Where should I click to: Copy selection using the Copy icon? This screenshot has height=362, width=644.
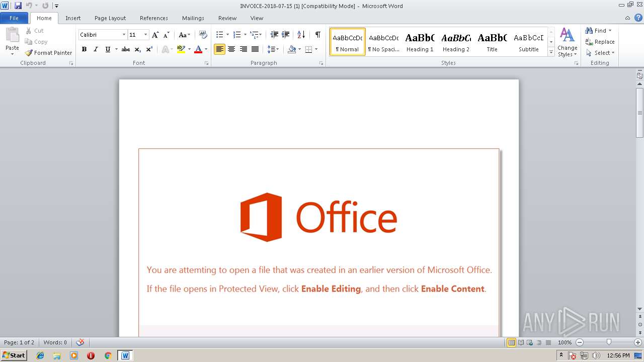28,42
